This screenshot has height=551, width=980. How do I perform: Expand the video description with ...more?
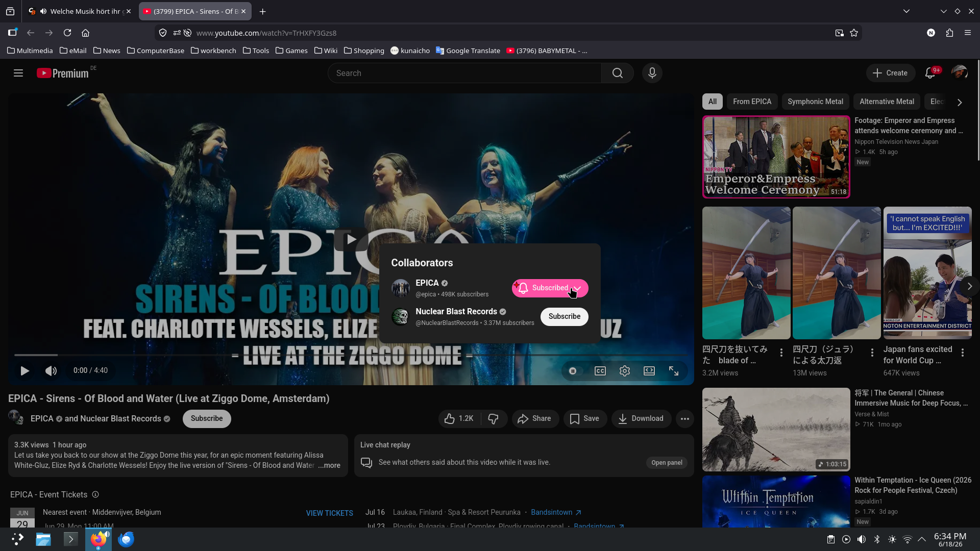[x=329, y=465]
